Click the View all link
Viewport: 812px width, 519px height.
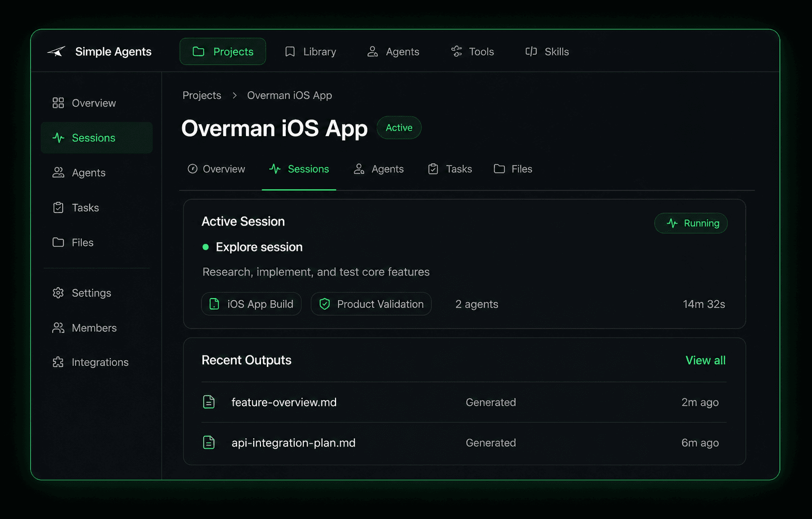705,360
